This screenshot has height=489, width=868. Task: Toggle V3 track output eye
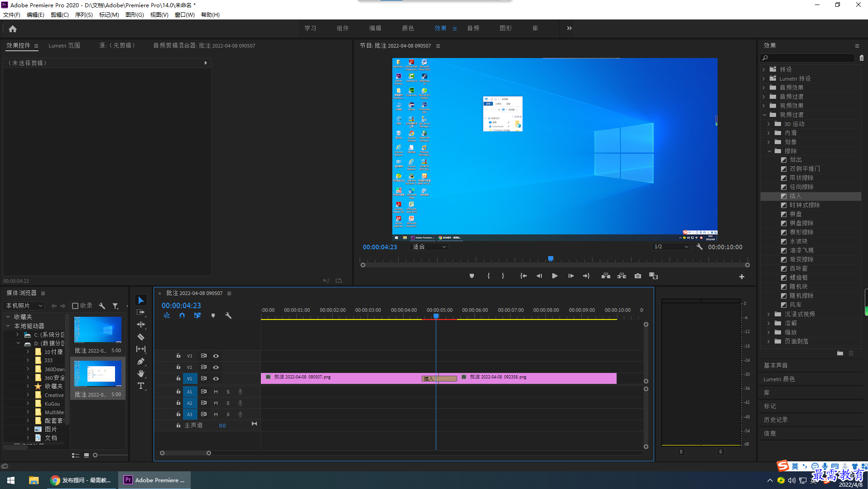(216, 356)
